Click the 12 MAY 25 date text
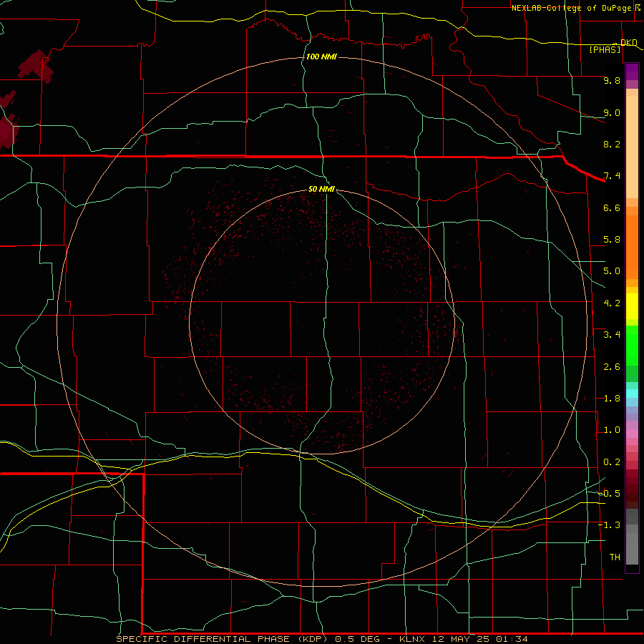Screen dimensions: 644x644 pyautogui.click(x=460, y=639)
